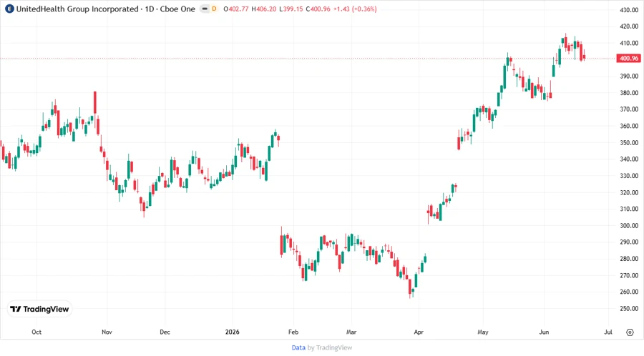Click the 380.00 price axis label
Viewport: 644px width, 356px height.
coord(629,93)
